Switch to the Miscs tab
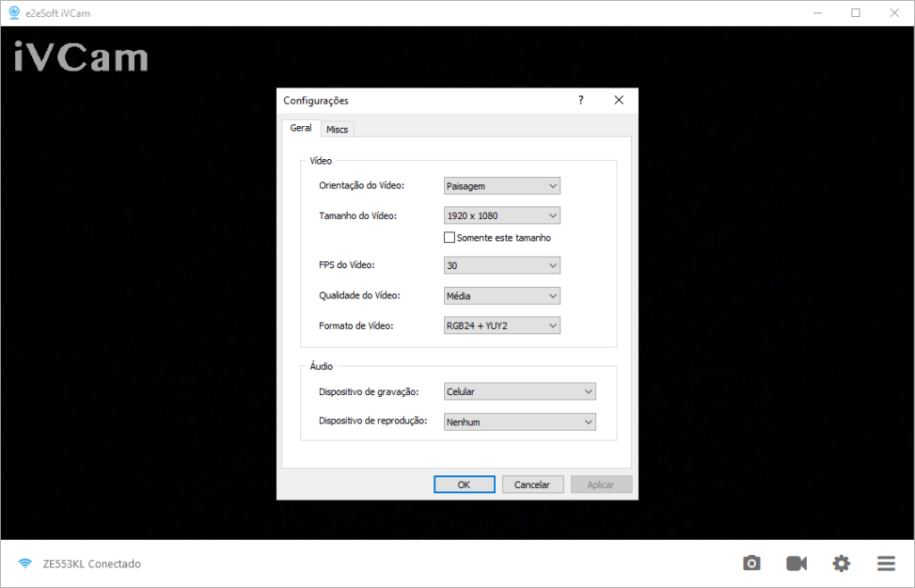Image resolution: width=915 pixels, height=588 pixels. pos(337,129)
